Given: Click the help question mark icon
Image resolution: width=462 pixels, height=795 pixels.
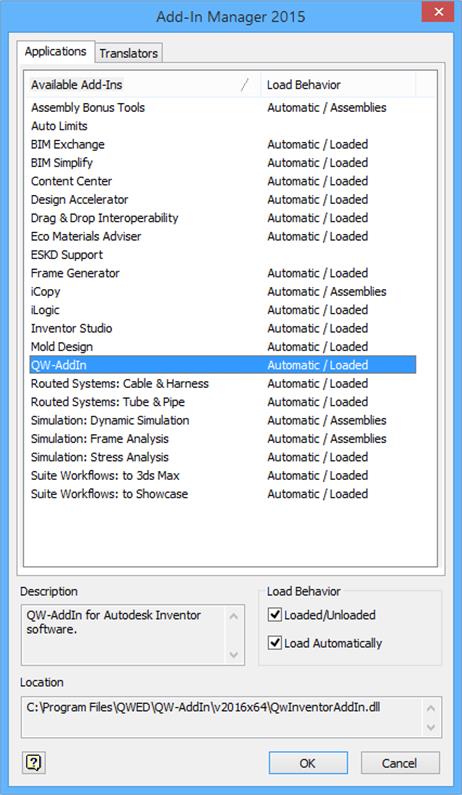Looking at the screenshot, I should (34, 762).
